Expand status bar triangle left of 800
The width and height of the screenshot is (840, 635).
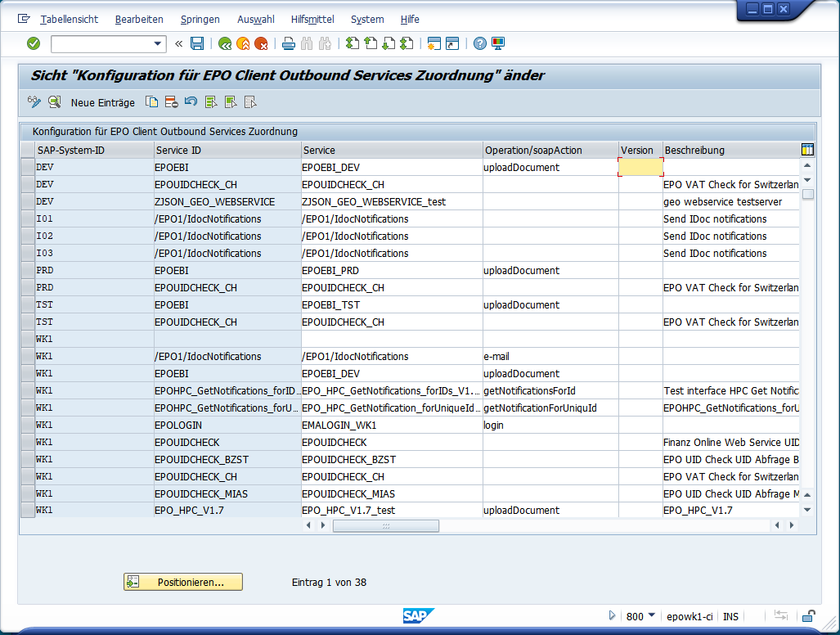(x=612, y=615)
